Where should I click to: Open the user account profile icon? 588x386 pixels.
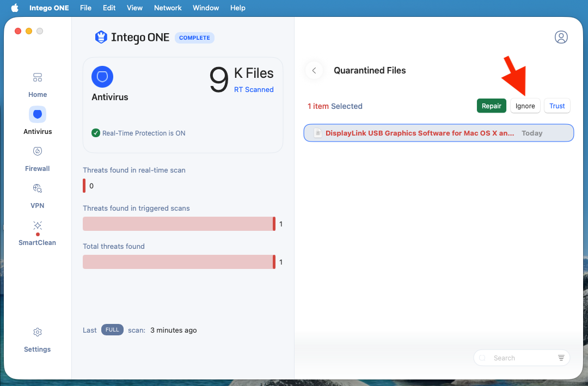561,37
